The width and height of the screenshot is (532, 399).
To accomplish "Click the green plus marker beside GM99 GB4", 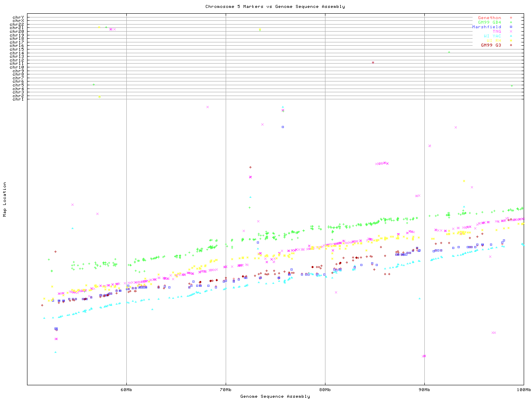I will click(511, 22).
